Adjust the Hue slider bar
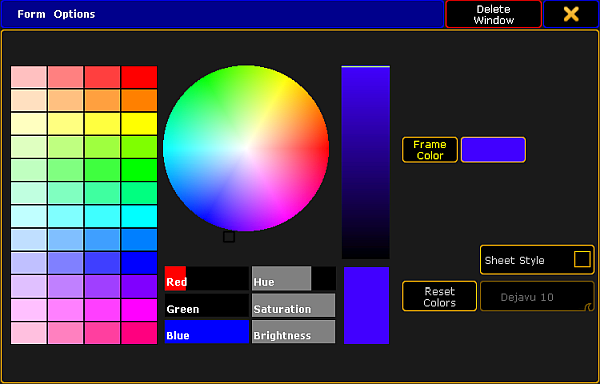 pos(294,278)
